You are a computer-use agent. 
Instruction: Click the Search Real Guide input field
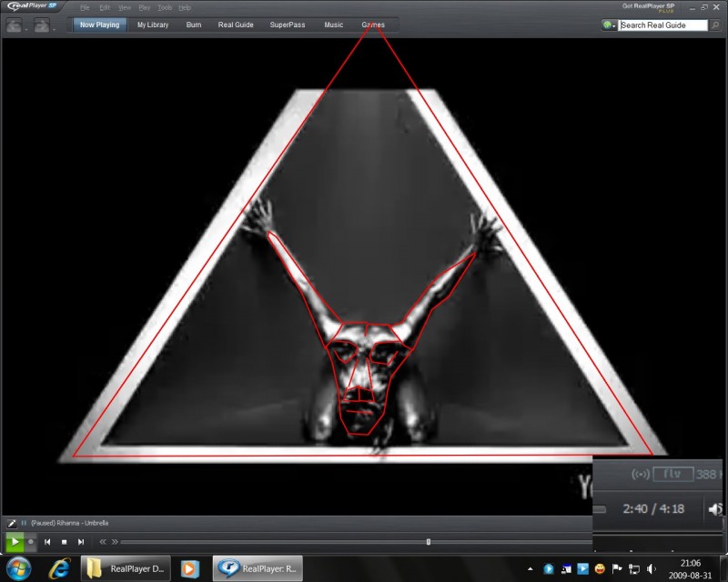(x=663, y=25)
